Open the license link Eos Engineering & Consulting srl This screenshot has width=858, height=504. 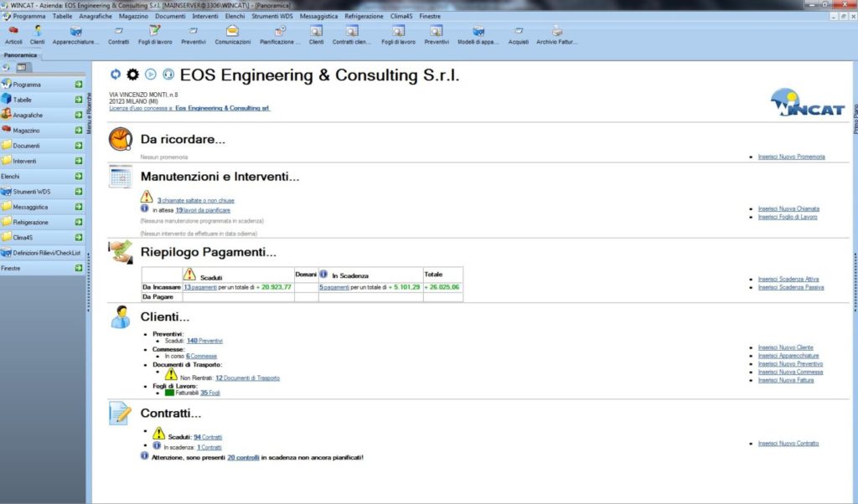pos(222,108)
